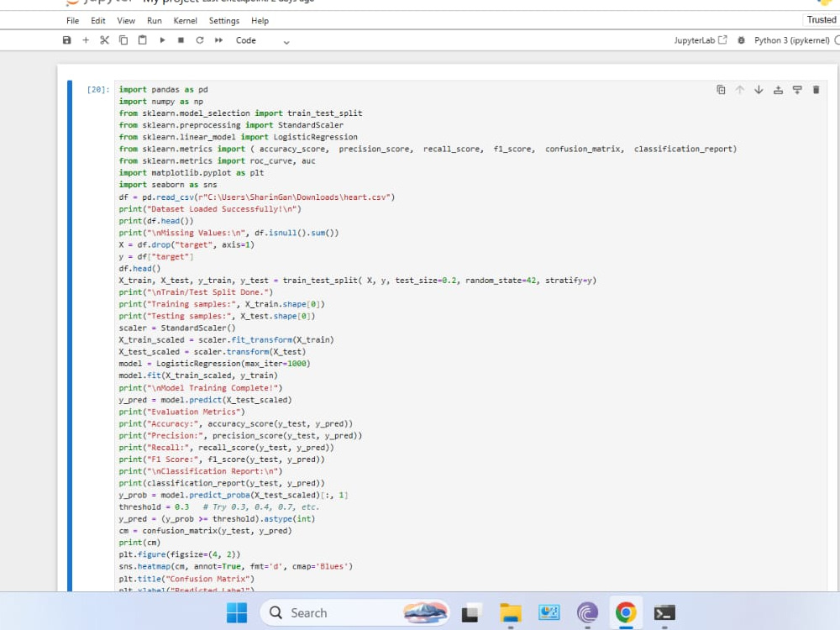Open the purple swirl app in the taskbar
This screenshot has width=840, height=630.
point(588,613)
